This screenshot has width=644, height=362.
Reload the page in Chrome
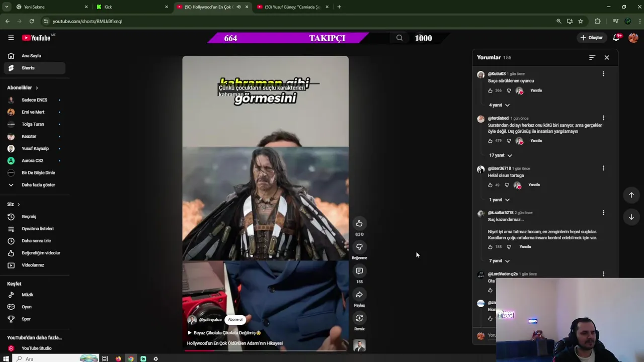tap(31, 21)
